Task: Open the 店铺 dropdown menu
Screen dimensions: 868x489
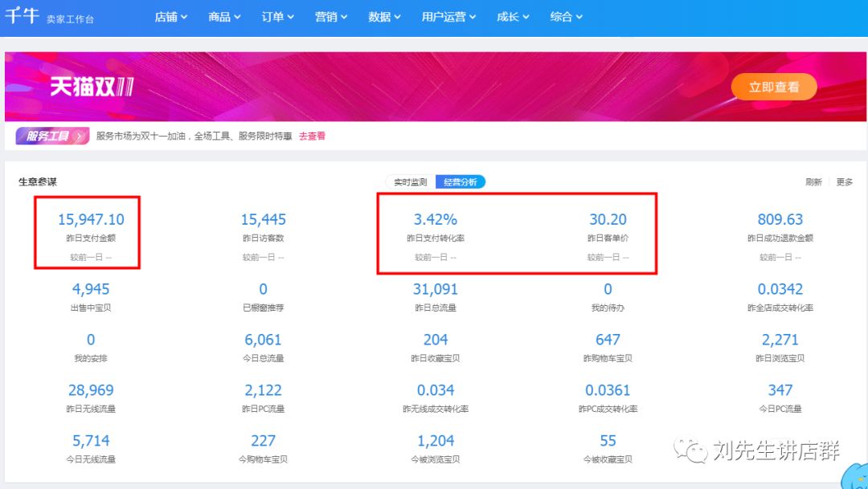Action: (171, 17)
